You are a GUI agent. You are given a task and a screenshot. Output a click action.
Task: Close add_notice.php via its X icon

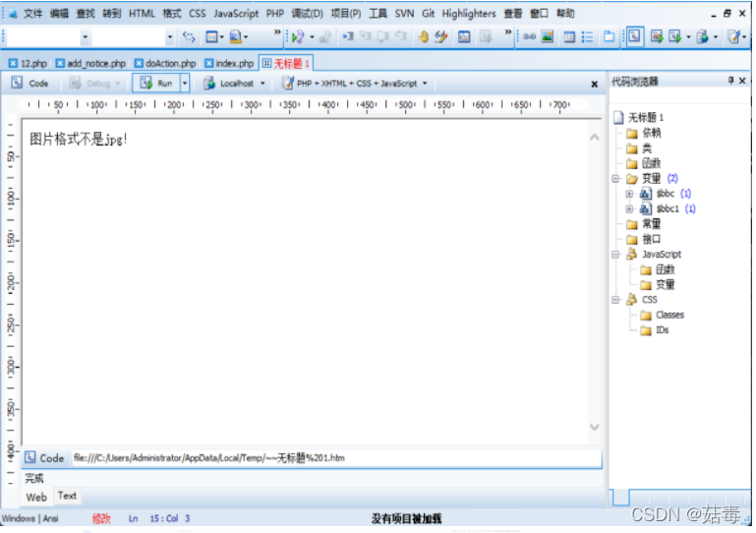point(60,63)
